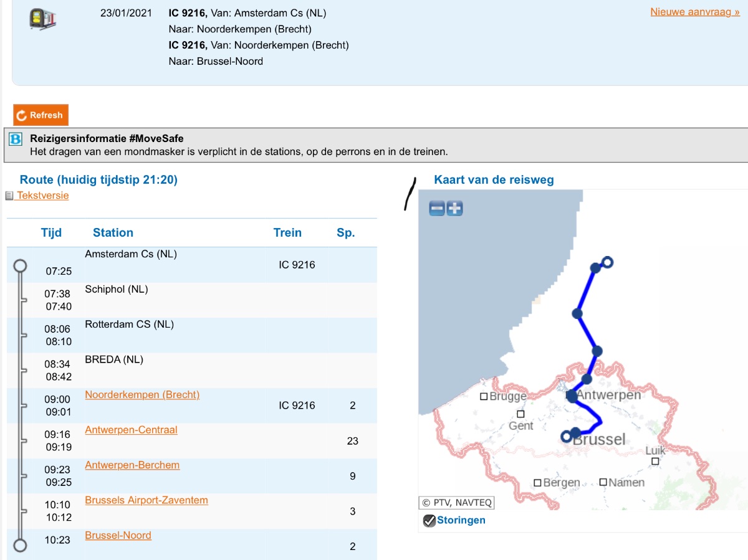Click the Brussel-Noord end marker on timeline
Image resolution: width=748 pixels, height=560 pixels.
(20, 546)
